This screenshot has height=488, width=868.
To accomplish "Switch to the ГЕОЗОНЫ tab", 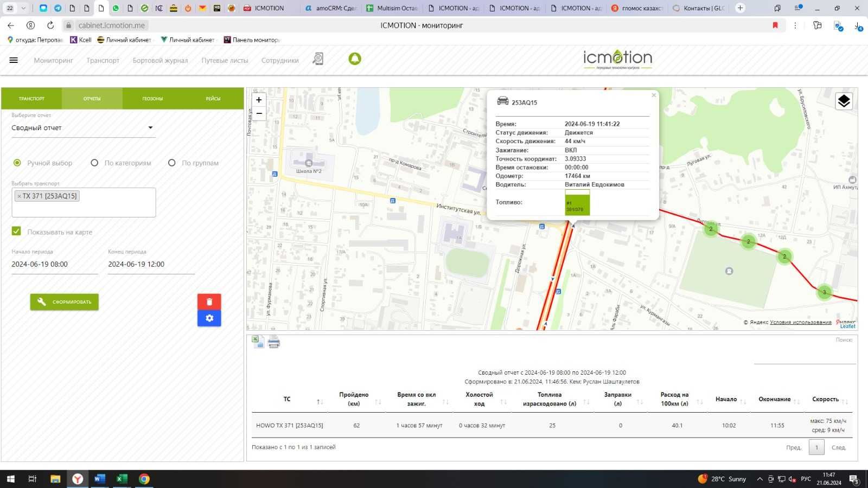I will click(152, 99).
